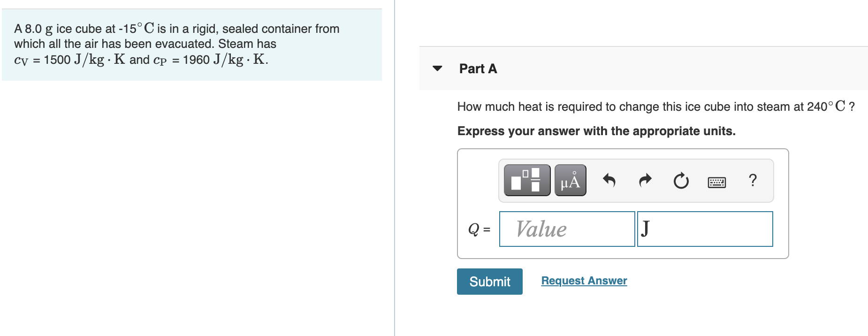Reset the answer field
Viewport: 868px width, 336px height.
(680, 181)
